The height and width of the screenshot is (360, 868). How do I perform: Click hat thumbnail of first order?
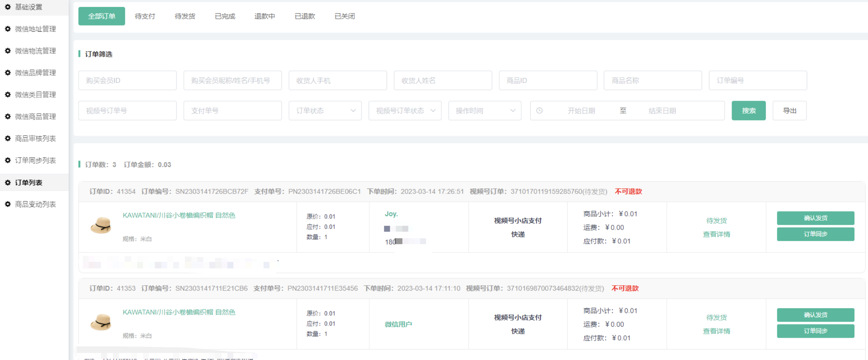point(101,225)
